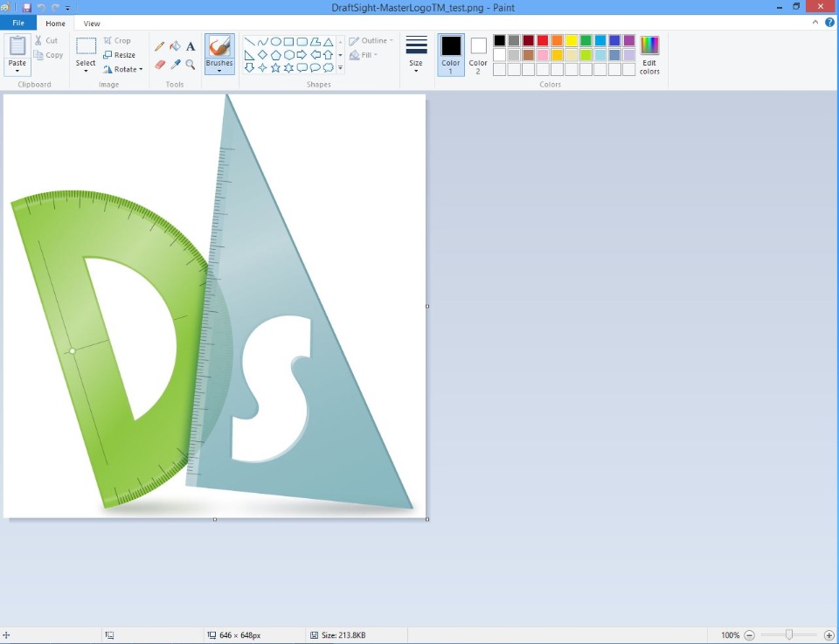Choose the Five-point star shape
Screen dimensions: 839x644
click(275, 67)
